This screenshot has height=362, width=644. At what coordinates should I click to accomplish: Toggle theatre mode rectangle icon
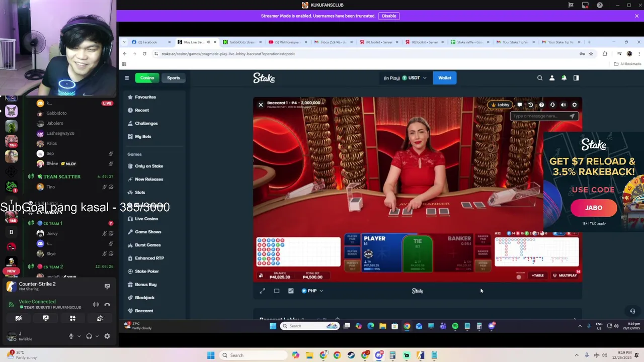276,291
